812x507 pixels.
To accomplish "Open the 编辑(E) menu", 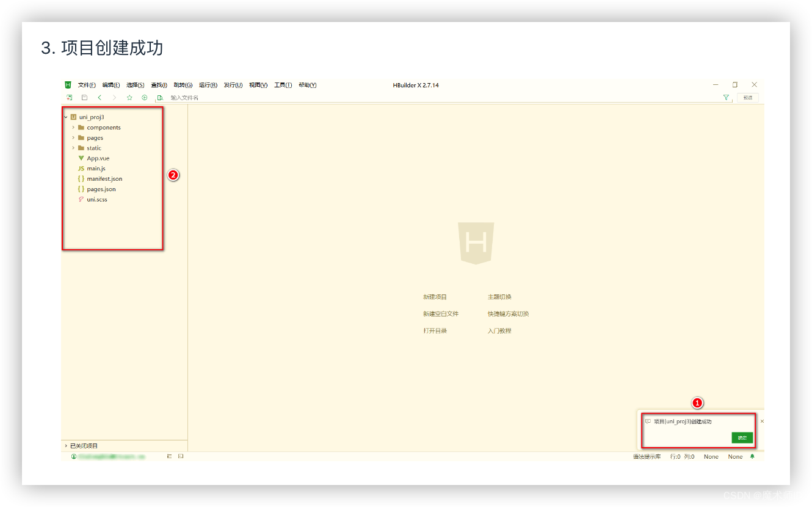I will coord(111,85).
